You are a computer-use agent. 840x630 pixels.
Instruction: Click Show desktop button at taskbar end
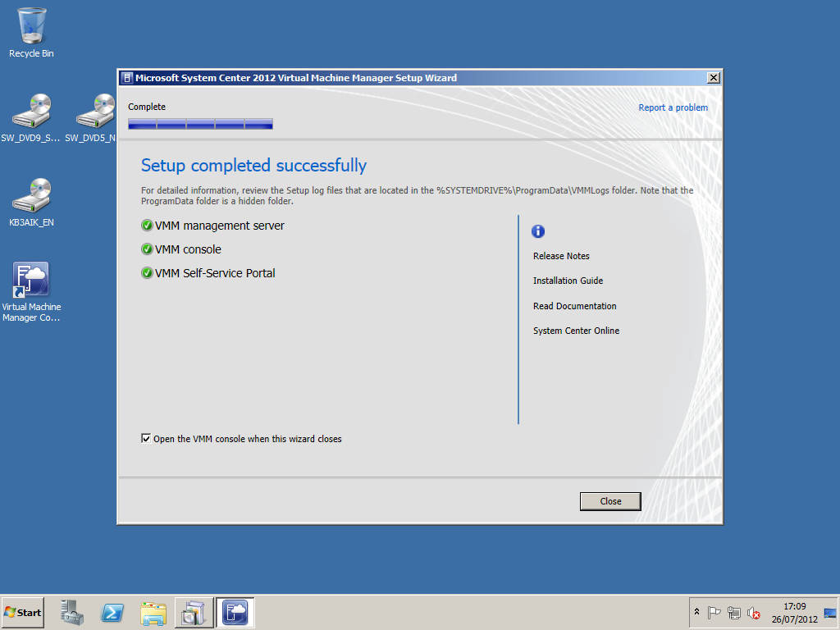[830, 612]
